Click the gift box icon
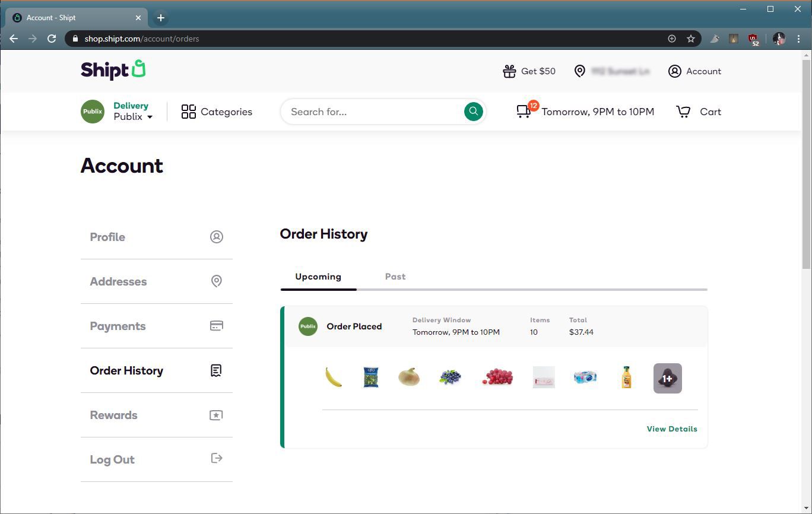Image resolution: width=812 pixels, height=514 pixels. (509, 71)
